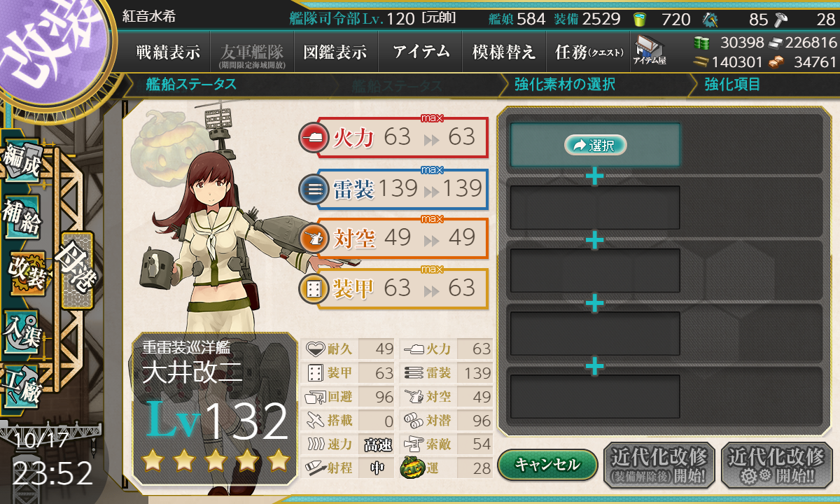840x504 pixels.
Task: Open 図鑑表示 encyclopedia menu
Action: coord(335,52)
